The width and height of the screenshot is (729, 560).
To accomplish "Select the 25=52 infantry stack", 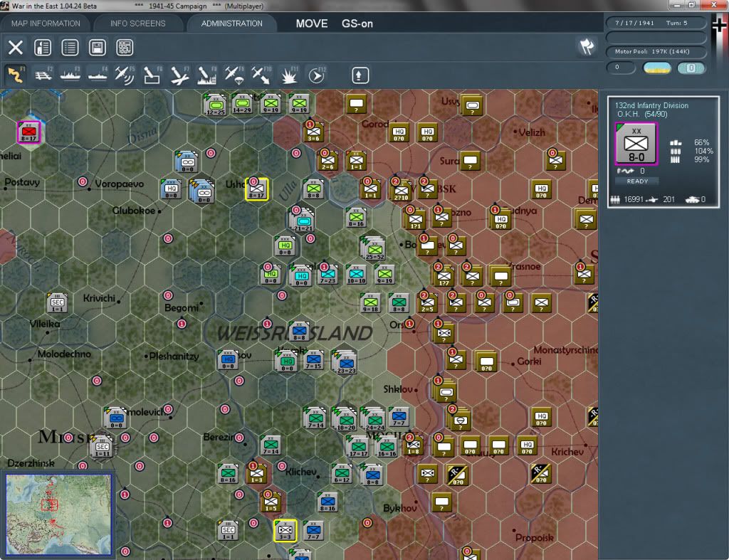I will [x=374, y=248].
